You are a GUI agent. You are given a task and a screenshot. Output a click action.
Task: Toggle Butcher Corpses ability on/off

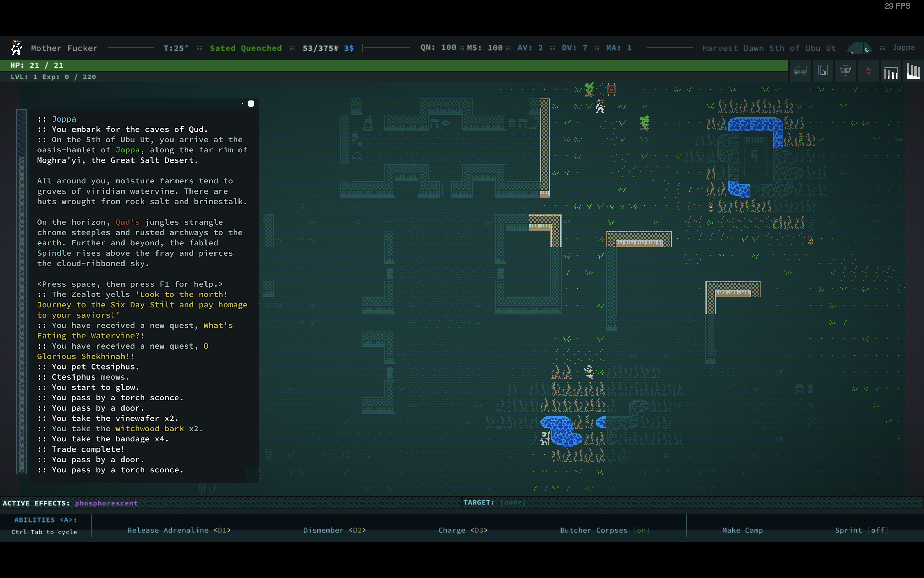point(605,530)
